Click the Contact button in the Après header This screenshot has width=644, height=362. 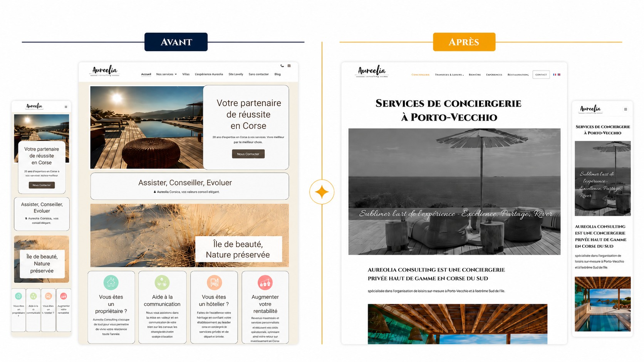tap(541, 75)
